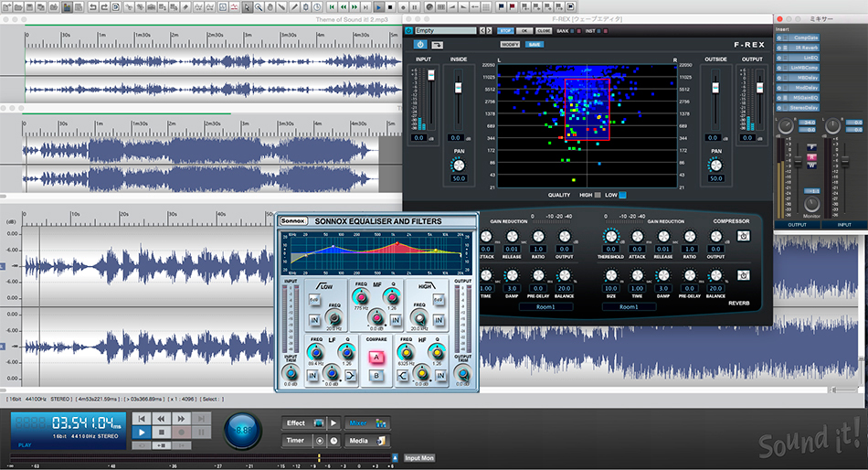Click the Undo icon in the top toolbar
The image size is (868, 470).
[x=92, y=7]
